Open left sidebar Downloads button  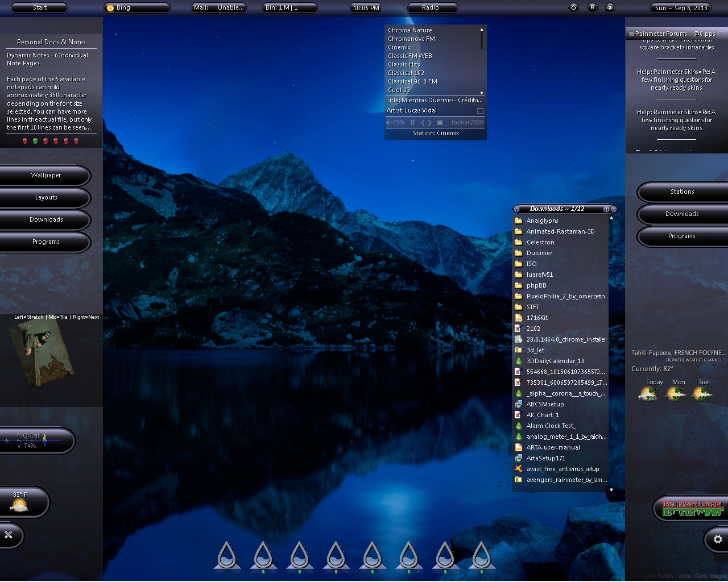coord(45,220)
